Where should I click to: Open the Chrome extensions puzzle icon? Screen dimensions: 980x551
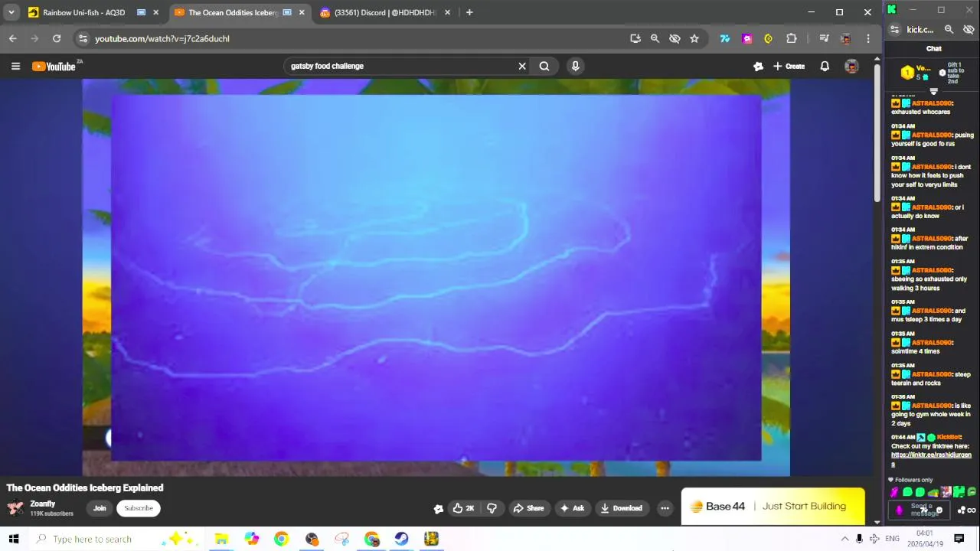pos(791,38)
